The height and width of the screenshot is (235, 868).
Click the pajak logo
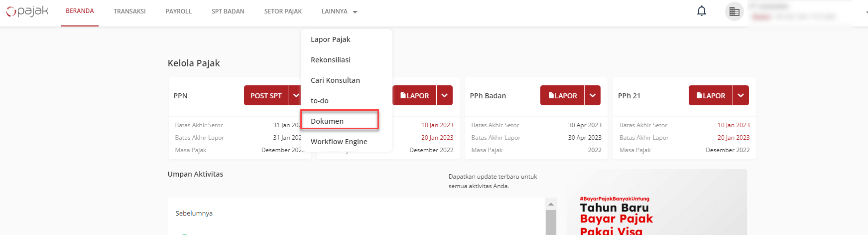tap(27, 11)
